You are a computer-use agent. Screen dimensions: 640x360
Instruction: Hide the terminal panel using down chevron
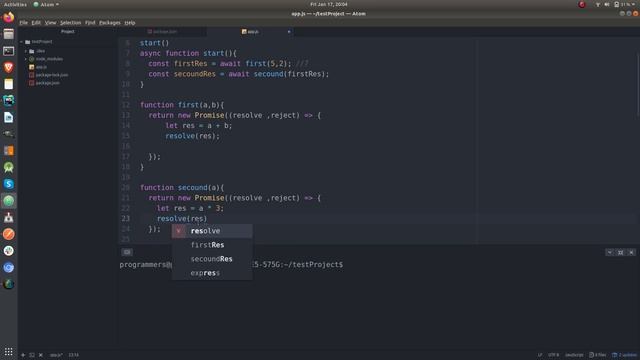click(x=610, y=253)
